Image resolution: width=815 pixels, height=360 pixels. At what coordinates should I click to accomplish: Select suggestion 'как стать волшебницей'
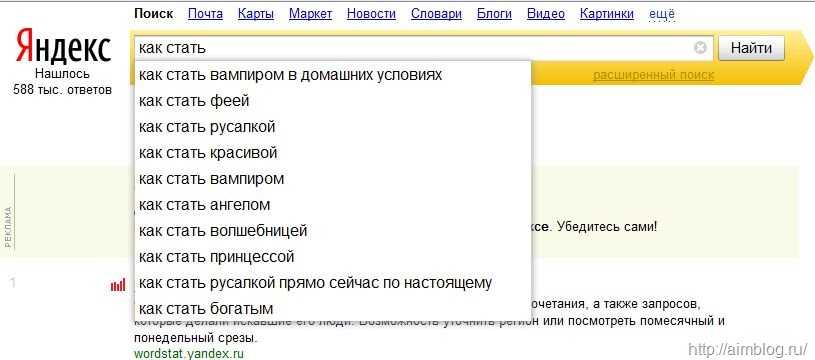click(333, 231)
